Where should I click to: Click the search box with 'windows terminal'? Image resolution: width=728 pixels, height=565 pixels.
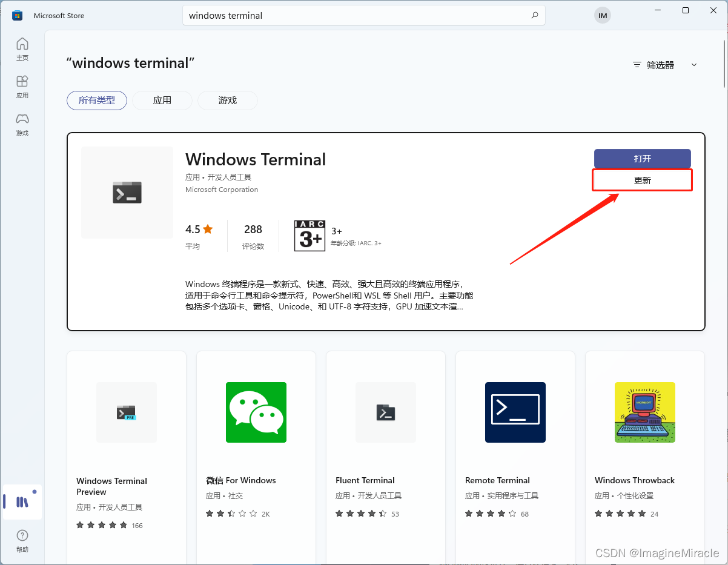364,15
